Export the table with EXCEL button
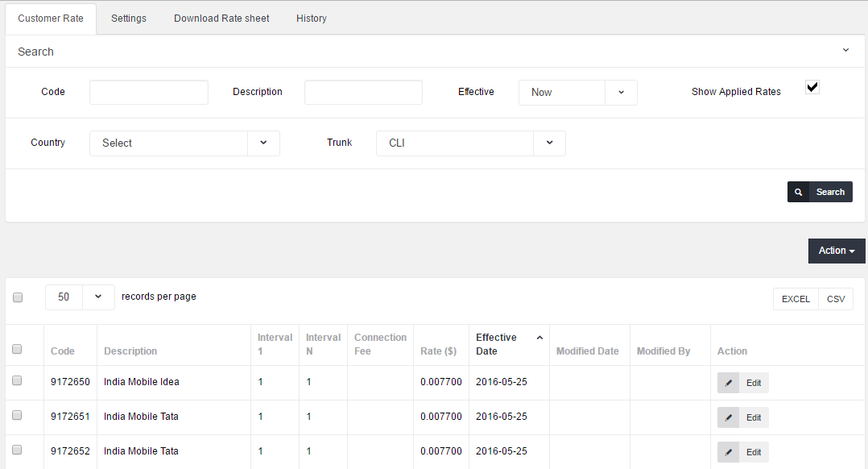The height and width of the screenshot is (469, 868). 796,299
